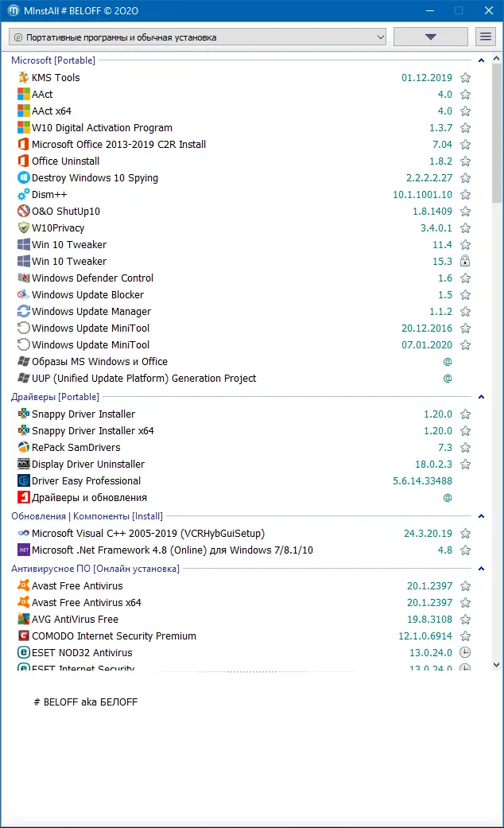Star the Snappy Driver Installer entry
Viewport: 504px width, 828px height.
pos(466,414)
